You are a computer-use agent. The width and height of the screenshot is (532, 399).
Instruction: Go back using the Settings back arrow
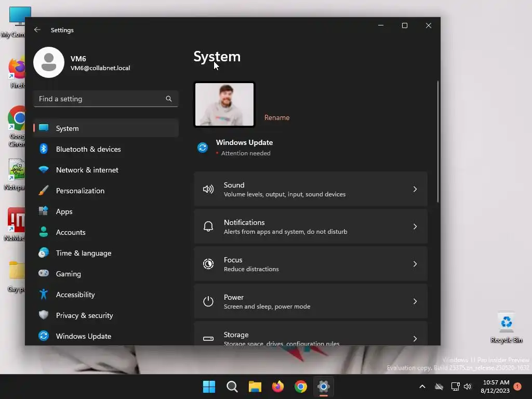tap(37, 30)
